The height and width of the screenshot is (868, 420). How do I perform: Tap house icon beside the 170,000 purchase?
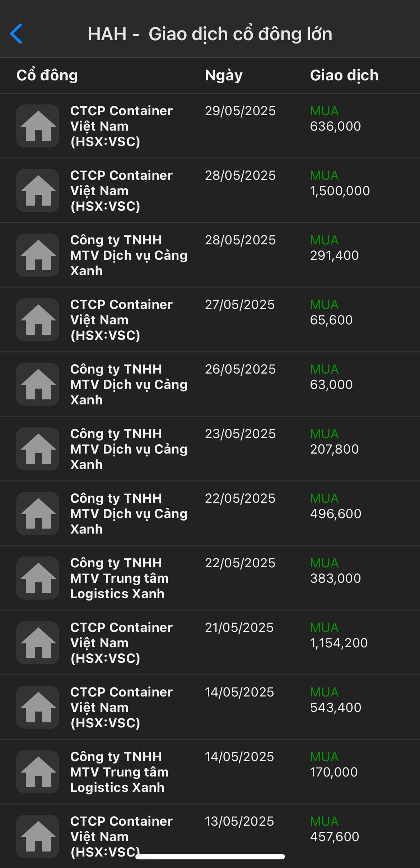click(x=38, y=772)
